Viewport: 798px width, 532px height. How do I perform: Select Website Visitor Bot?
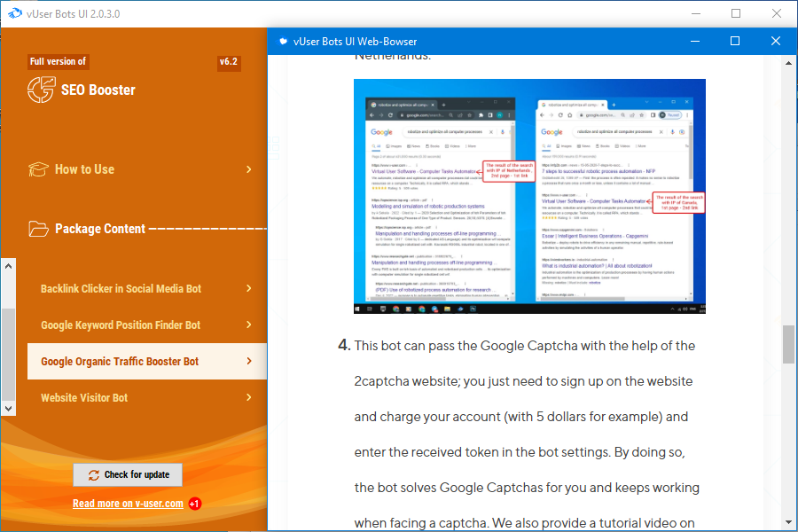pos(146,397)
